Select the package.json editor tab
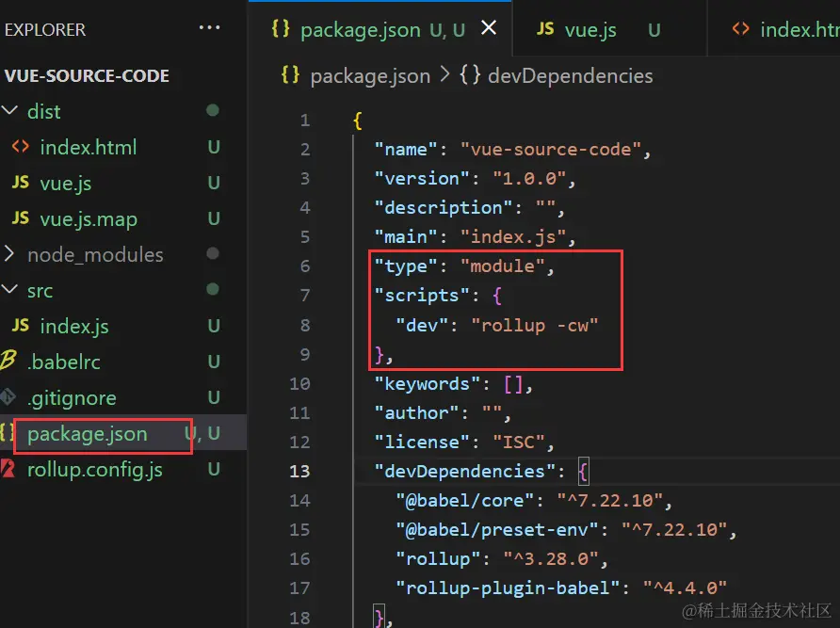 pos(380,29)
